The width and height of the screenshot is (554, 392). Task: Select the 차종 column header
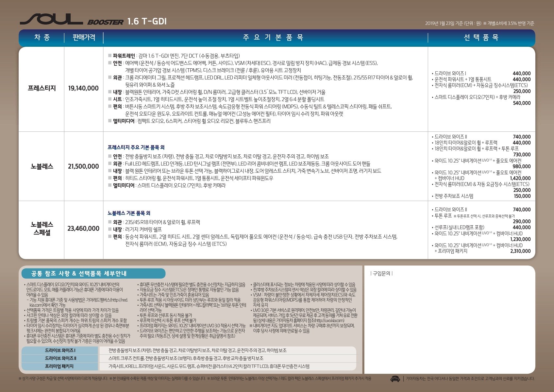click(42, 38)
